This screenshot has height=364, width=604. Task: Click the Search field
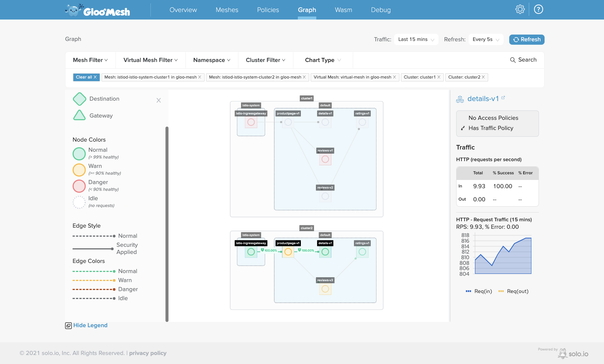[523, 60]
